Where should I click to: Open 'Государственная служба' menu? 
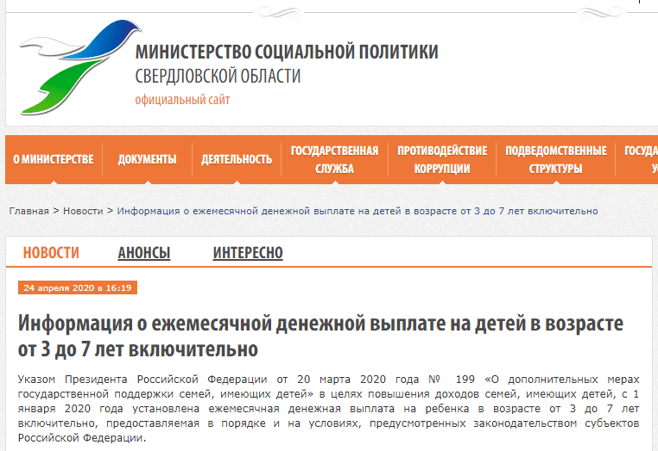point(334,159)
